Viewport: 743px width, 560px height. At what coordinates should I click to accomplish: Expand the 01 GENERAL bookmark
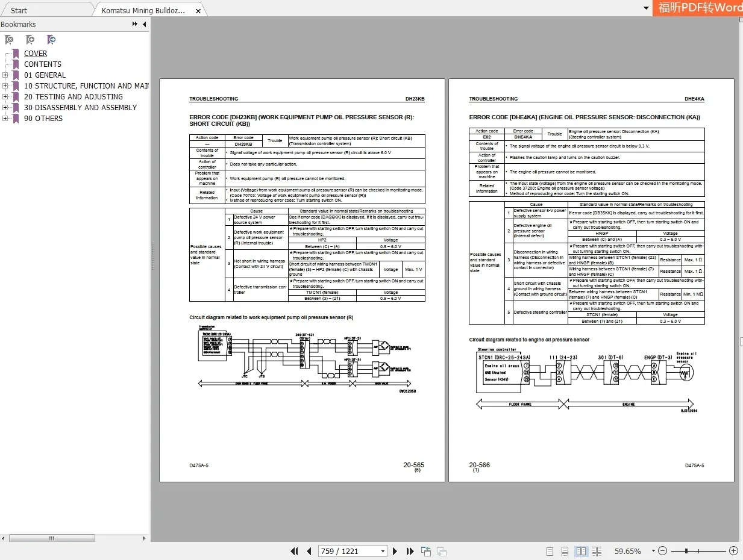coord(5,75)
